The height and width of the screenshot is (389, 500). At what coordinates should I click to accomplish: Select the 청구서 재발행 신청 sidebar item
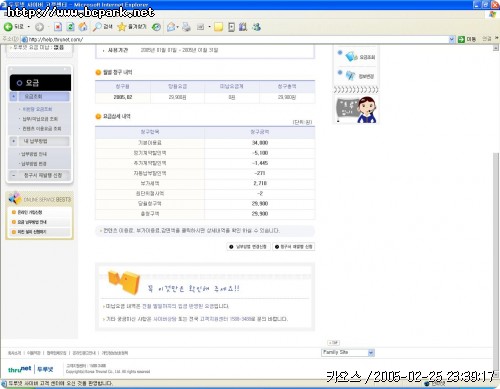pyautogui.click(x=43, y=175)
